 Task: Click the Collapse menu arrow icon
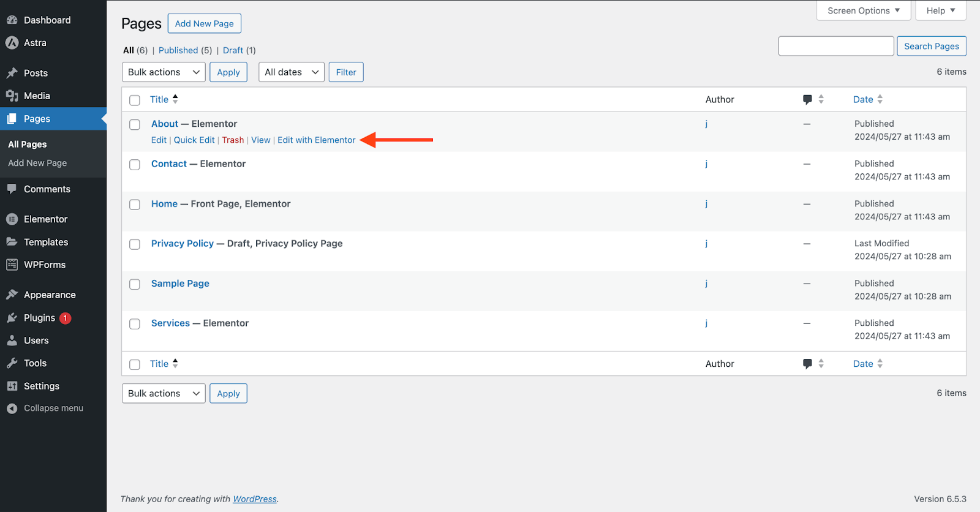12,408
